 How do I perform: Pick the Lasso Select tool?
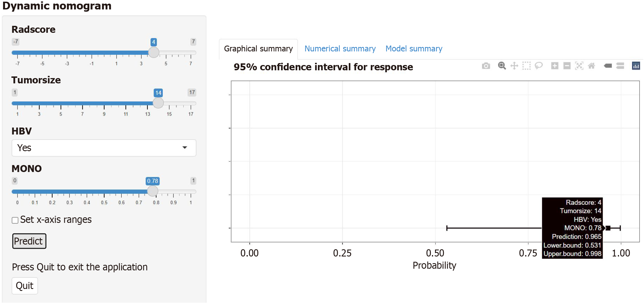539,66
